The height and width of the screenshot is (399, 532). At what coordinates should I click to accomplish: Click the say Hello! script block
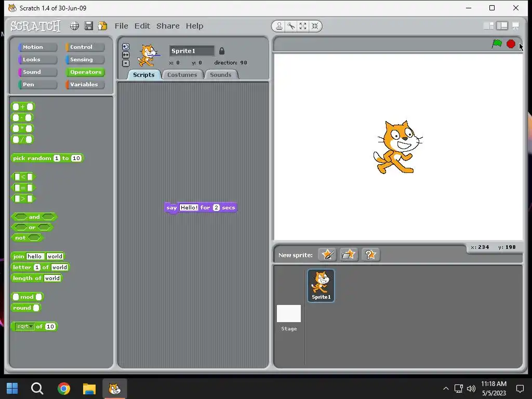pos(200,208)
